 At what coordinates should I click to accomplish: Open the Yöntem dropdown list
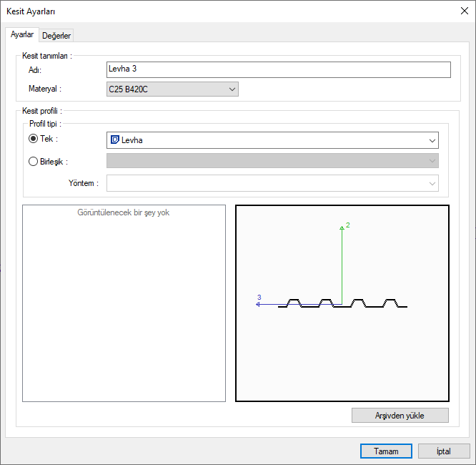tap(272, 184)
